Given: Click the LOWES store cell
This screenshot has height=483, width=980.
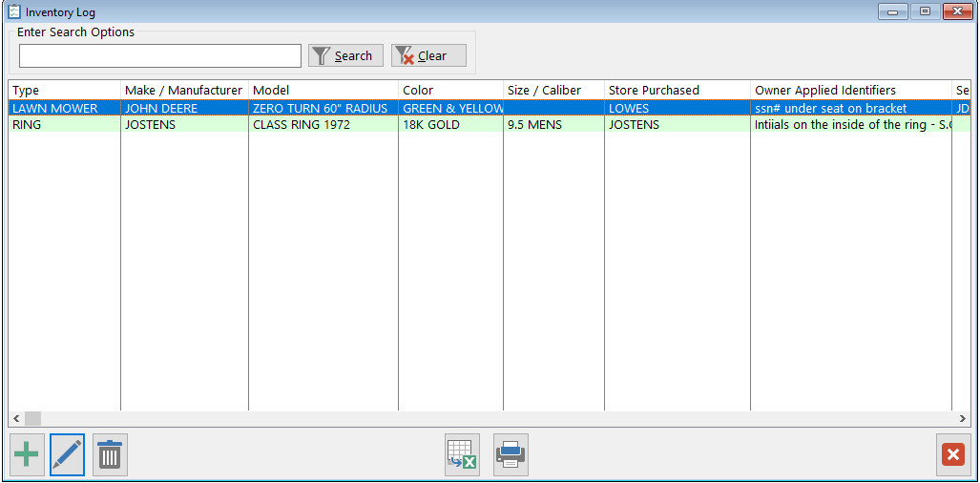Looking at the screenshot, I should (x=678, y=109).
